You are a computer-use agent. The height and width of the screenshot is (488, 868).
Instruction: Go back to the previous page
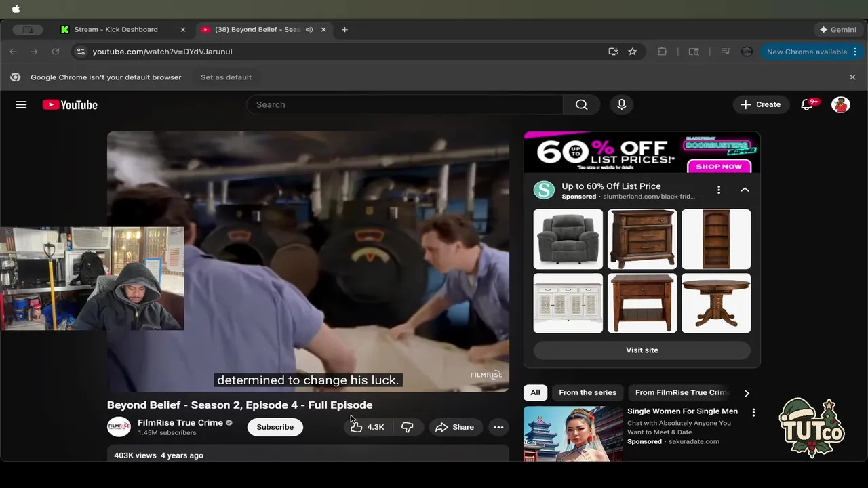tap(13, 52)
